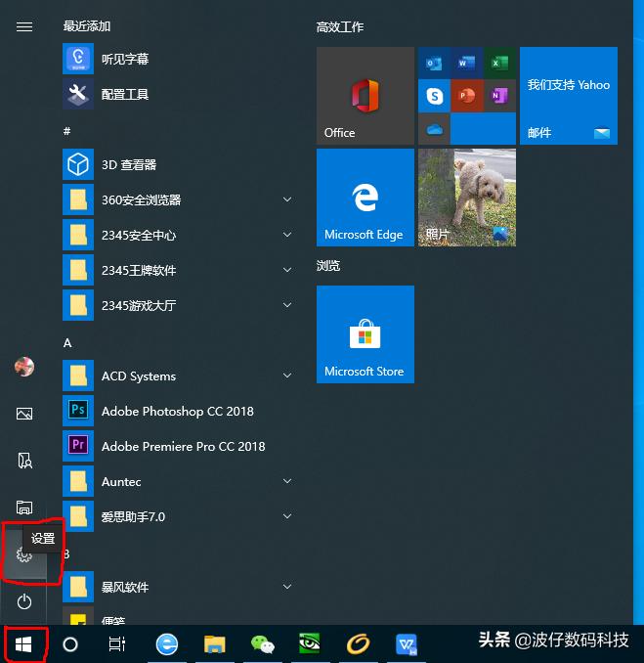Open File Explorer from the taskbar

[215, 644]
